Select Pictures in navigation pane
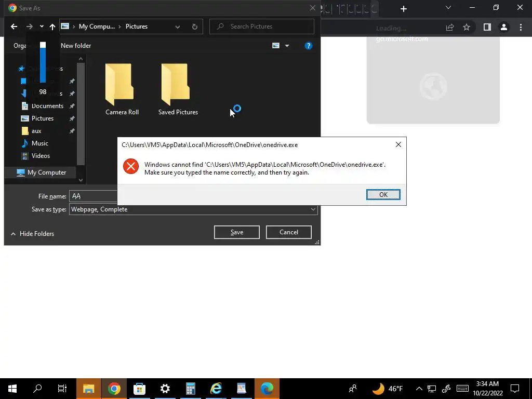 pyautogui.click(x=43, y=118)
